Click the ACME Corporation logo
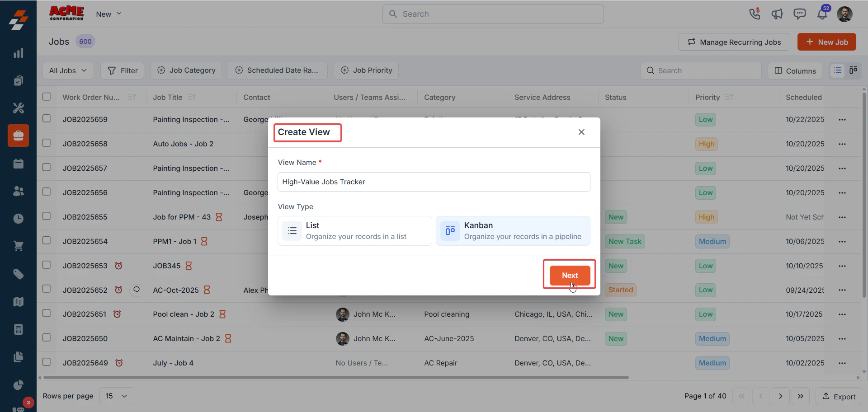Image resolution: width=868 pixels, height=412 pixels. click(x=66, y=13)
